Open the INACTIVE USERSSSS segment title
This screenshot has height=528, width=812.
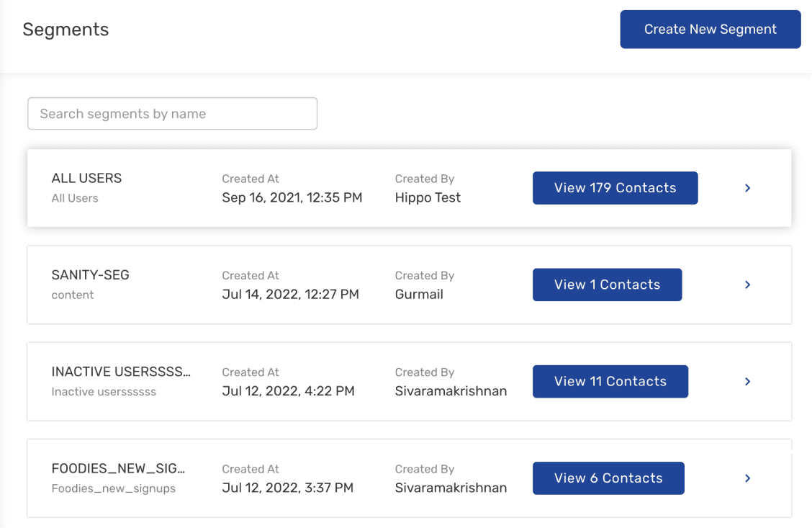pyautogui.click(x=121, y=372)
